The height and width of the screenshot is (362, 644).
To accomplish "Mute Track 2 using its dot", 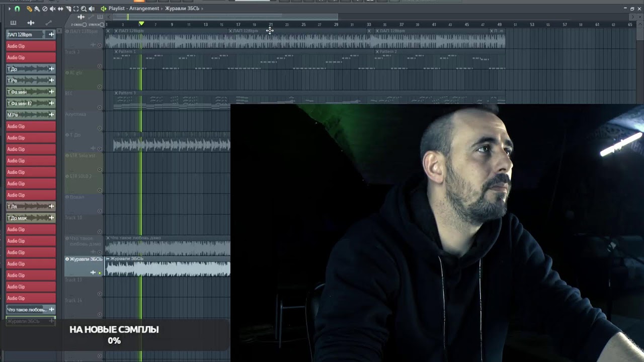I will (100, 66).
